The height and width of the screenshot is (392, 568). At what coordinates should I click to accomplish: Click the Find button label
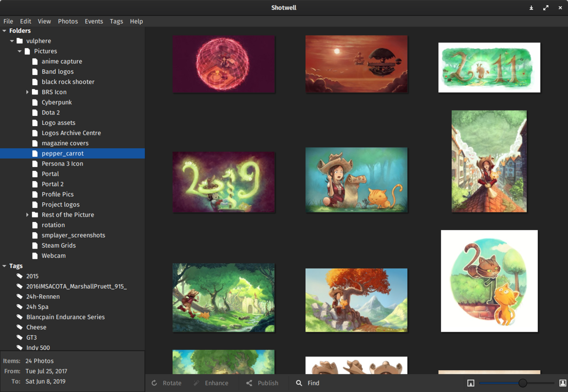(313, 383)
